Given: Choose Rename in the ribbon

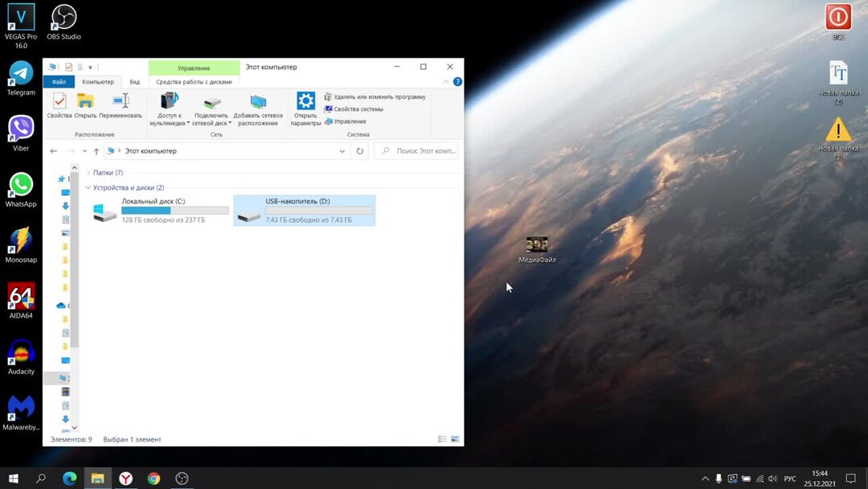Looking at the screenshot, I should 121,106.
